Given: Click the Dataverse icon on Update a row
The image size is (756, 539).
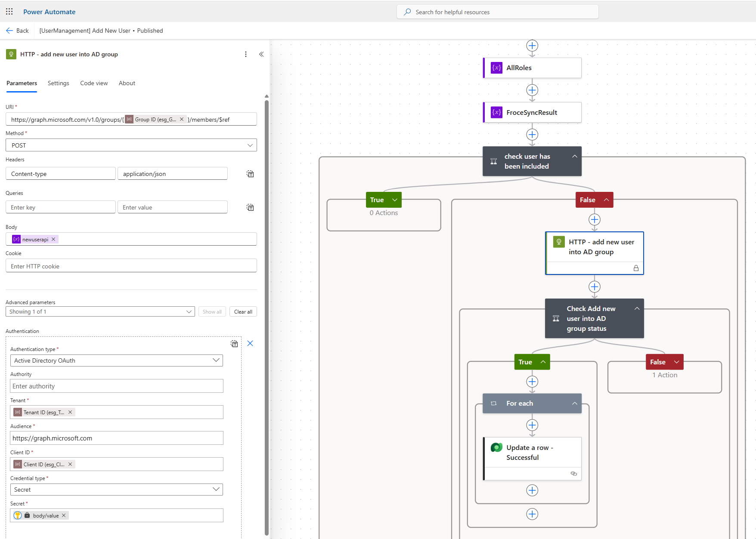Looking at the screenshot, I should point(496,447).
